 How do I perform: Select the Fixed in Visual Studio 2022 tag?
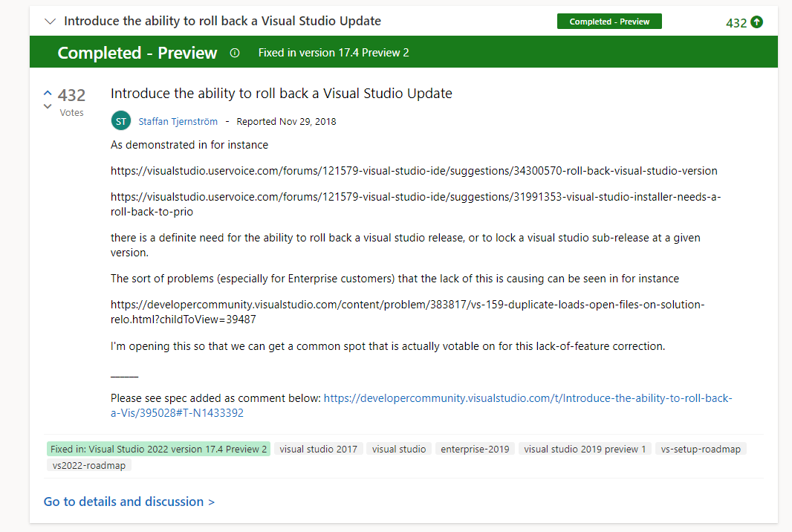click(x=158, y=449)
